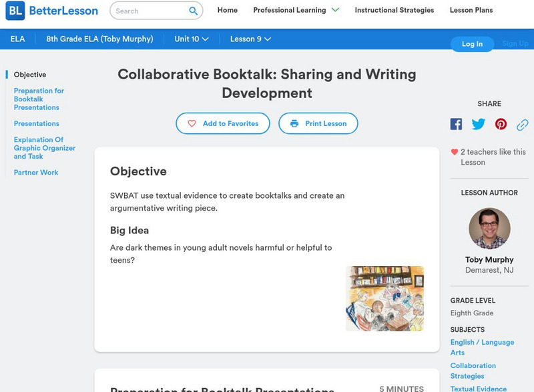The height and width of the screenshot is (392, 534).
Task: Share lesson on Twitter
Action: click(479, 124)
